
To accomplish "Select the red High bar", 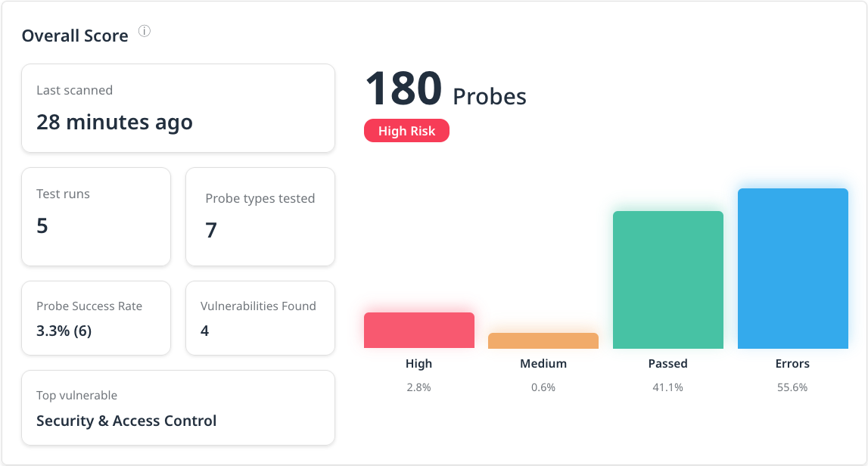I will click(418, 331).
